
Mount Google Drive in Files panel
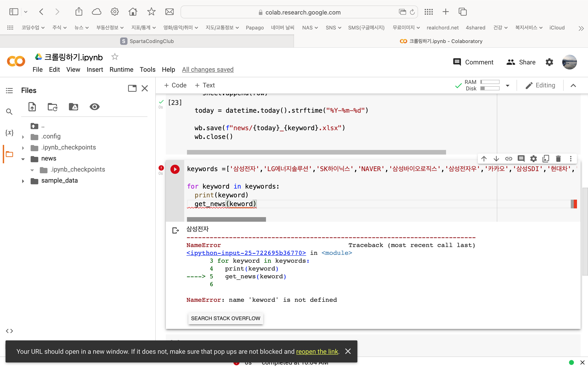[x=73, y=107]
